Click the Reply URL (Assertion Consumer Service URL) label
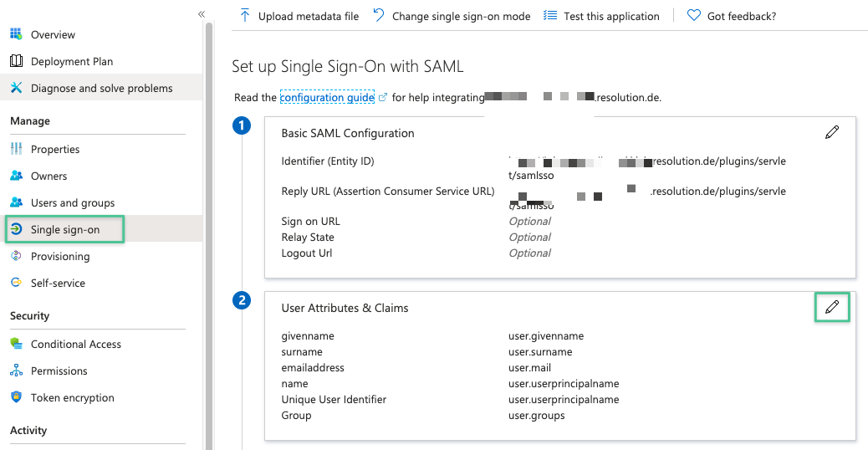This screenshot has height=450, width=868. [x=388, y=191]
